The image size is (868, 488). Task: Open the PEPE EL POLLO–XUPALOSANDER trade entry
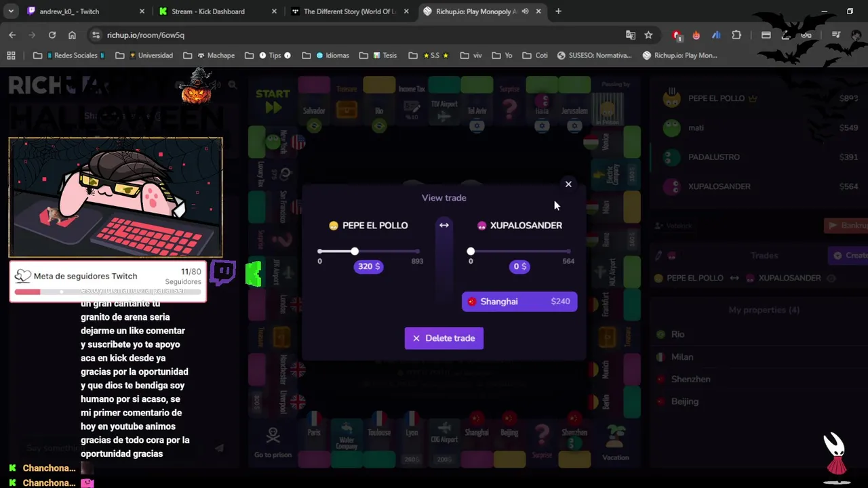click(745, 278)
